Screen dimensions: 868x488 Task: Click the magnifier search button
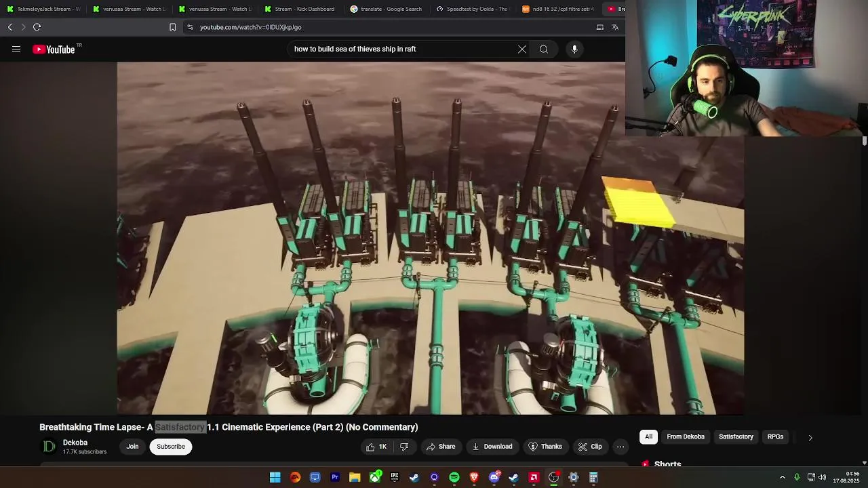click(544, 49)
